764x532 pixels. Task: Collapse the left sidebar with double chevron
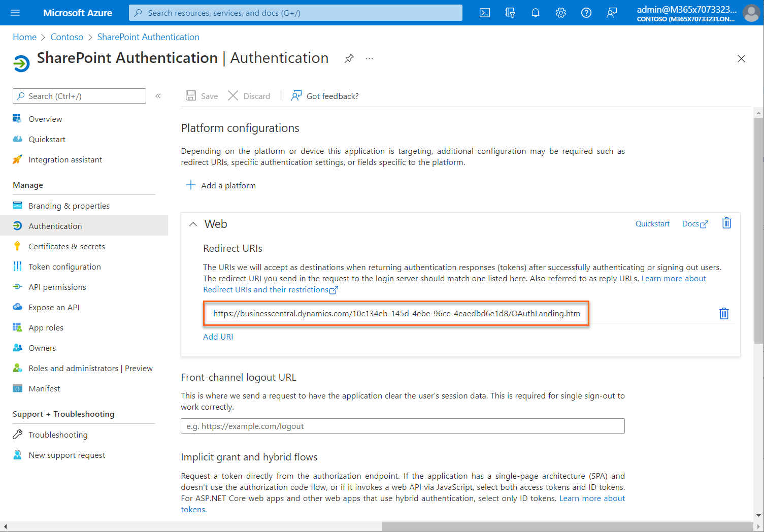[x=158, y=95]
